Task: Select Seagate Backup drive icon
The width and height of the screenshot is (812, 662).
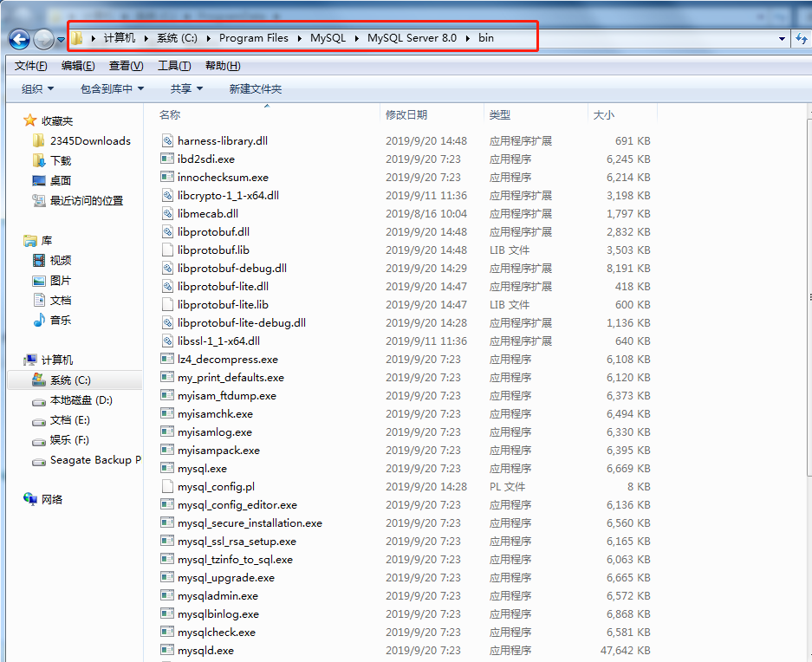Action: pyautogui.click(x=39, y=461)
